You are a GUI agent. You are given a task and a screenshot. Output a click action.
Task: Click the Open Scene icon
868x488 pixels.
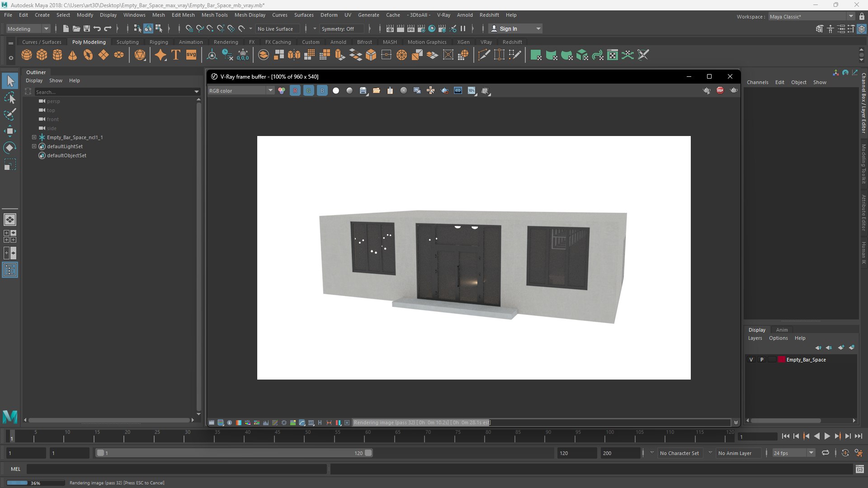tap(76, 28)
